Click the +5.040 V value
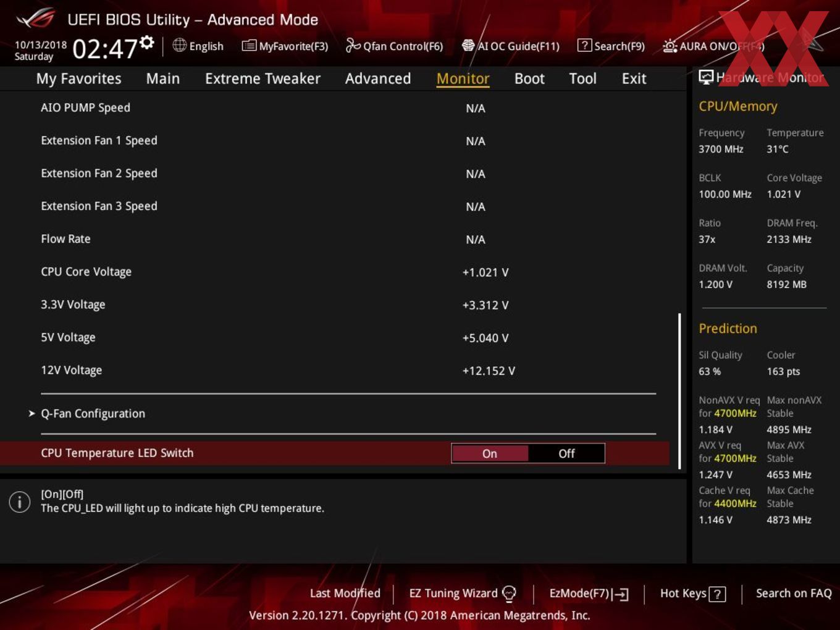 [485, 338]
